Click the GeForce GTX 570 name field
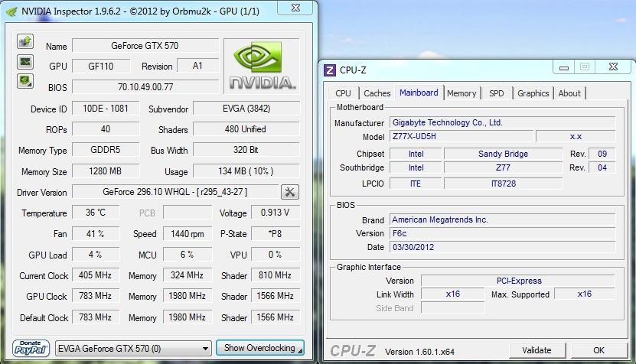Screen dimensions: 636x364 click(x=145, y=45)
